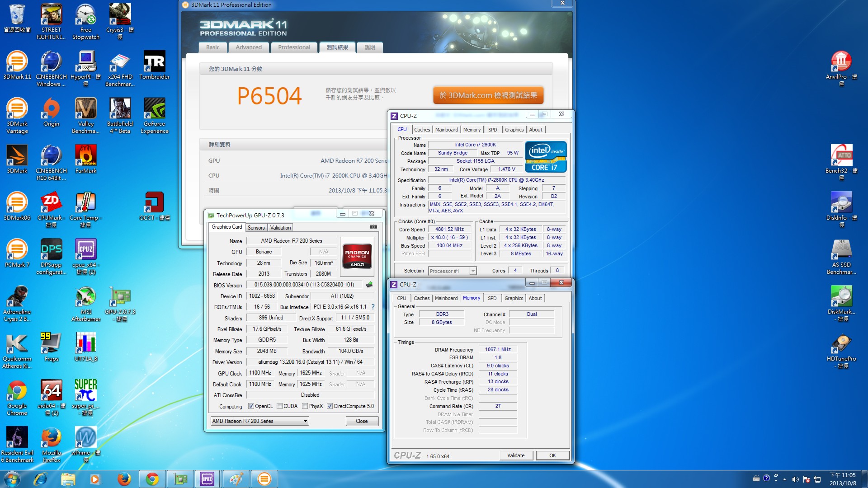Launch Fraps desktop shortcut
Image resolution: width=868 pixels, height=488 pixels.
(x=51, y=347)
